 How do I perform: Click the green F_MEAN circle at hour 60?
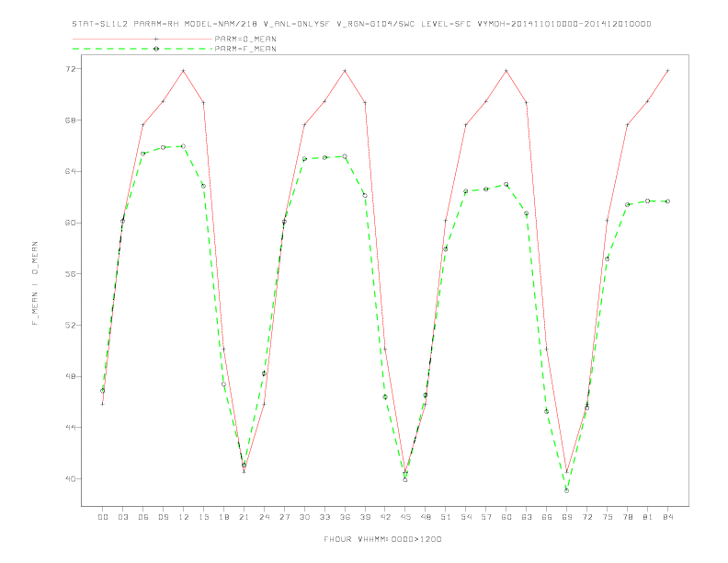(x=506, y=184)
